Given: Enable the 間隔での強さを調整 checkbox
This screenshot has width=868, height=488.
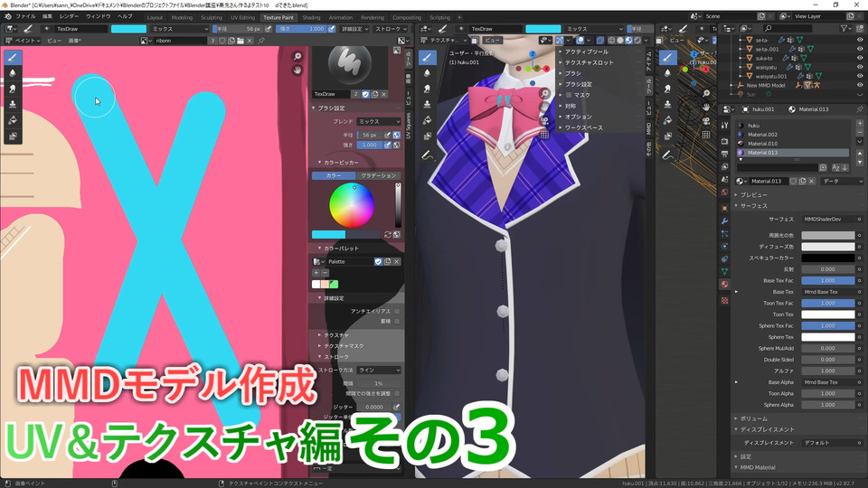Looking at the screenshot, I should coord(397,393).
